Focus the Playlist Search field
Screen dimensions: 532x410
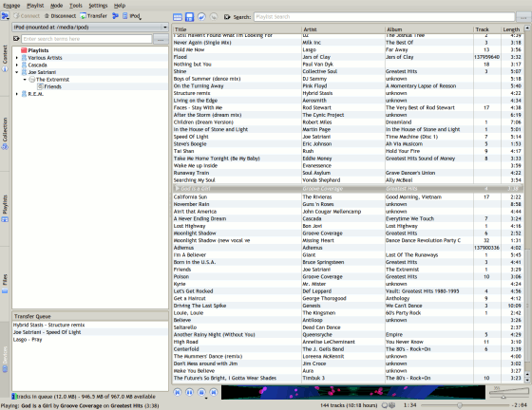click(384, 16)
